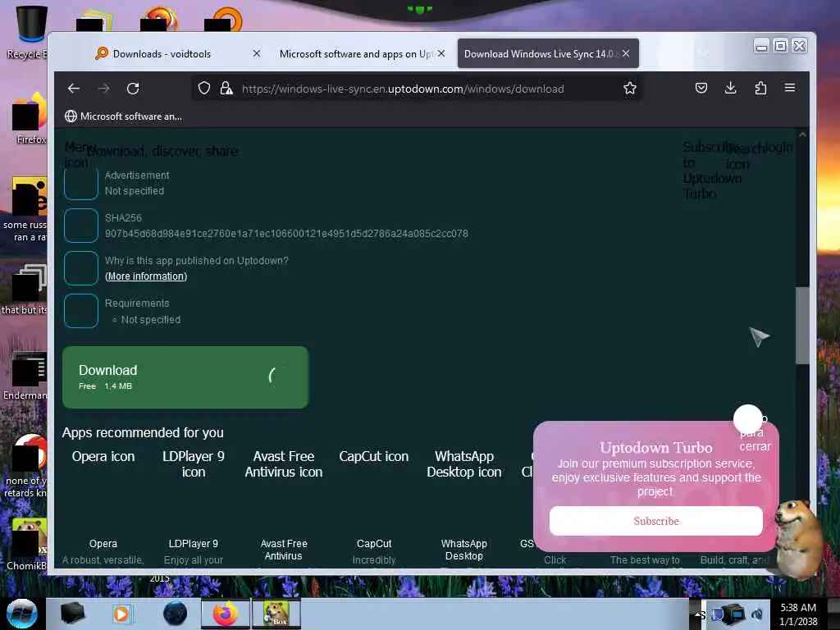Close the Microsoft software and apps tab
This screenshot has width=840, height=630.
click(x=441, y=53)
